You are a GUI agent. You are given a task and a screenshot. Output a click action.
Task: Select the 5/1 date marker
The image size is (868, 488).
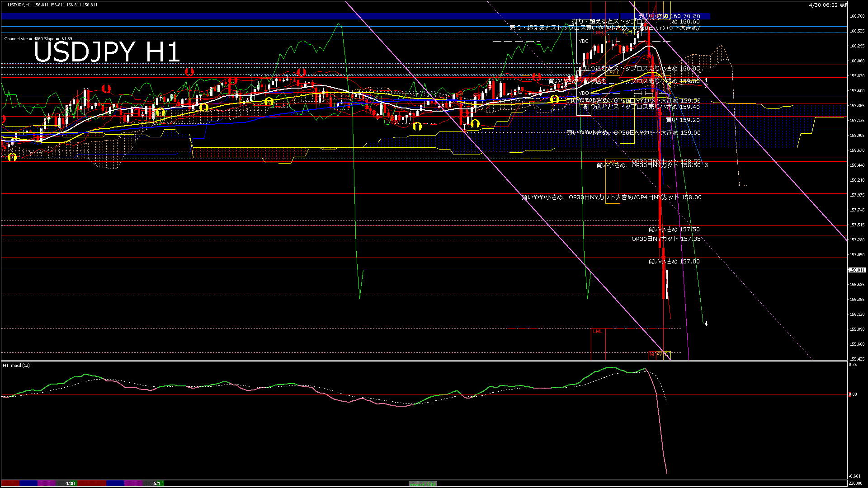(156, 483)
